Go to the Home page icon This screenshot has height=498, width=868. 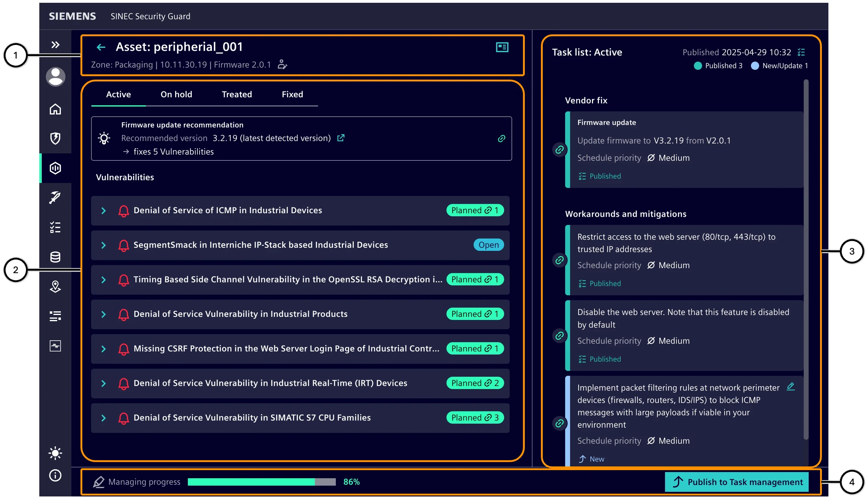[55, 109]
